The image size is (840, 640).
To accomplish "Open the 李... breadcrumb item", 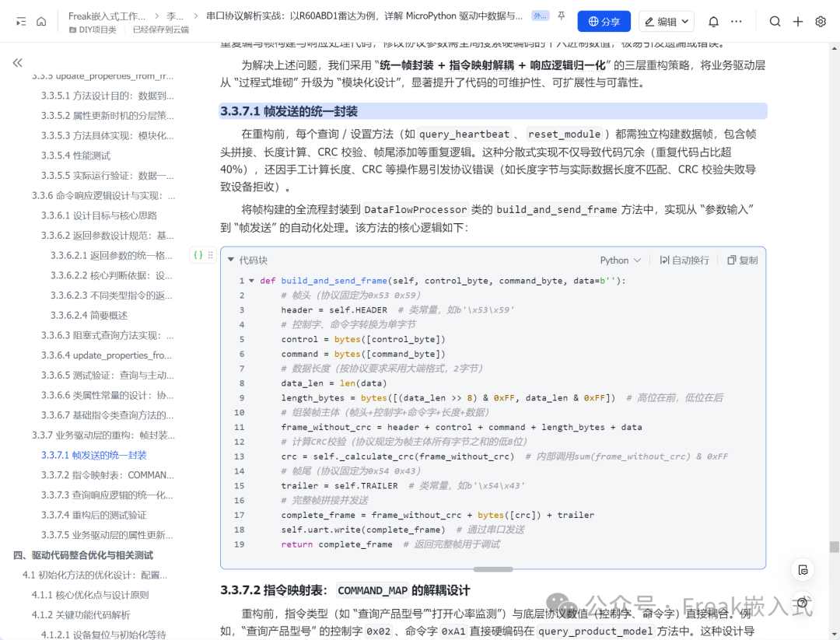I will tap(175, 16).
